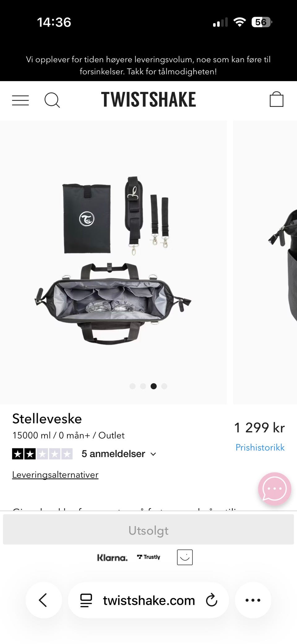The width and height of the screenshot is (297, 644).
Task: Open Leveringsalternativer delivery options
Action: [x=55, y=475]
